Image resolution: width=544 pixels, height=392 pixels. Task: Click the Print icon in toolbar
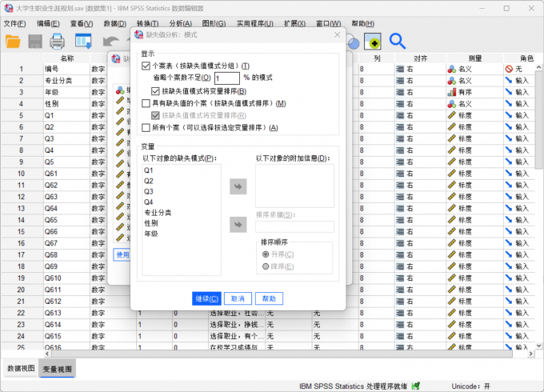[58, 41]
